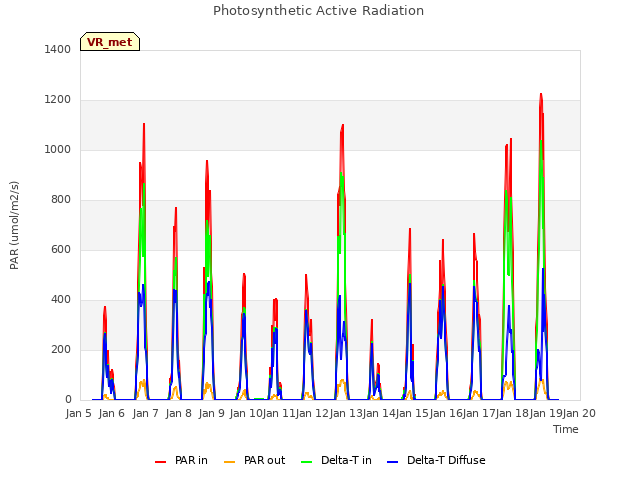This screenshot has height=480, width=640.
Task: Click the 0 y-axis tick label
Action: click(68, 400)
